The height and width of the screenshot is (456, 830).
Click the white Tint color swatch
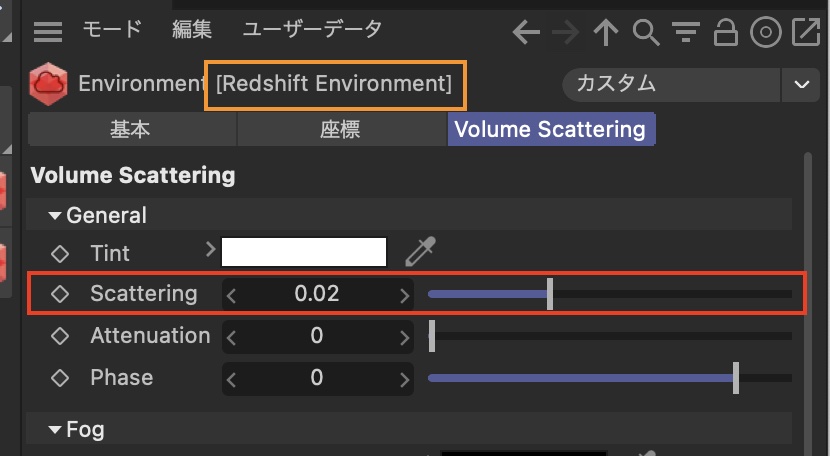pyautogui.click(x=304, y=252)
